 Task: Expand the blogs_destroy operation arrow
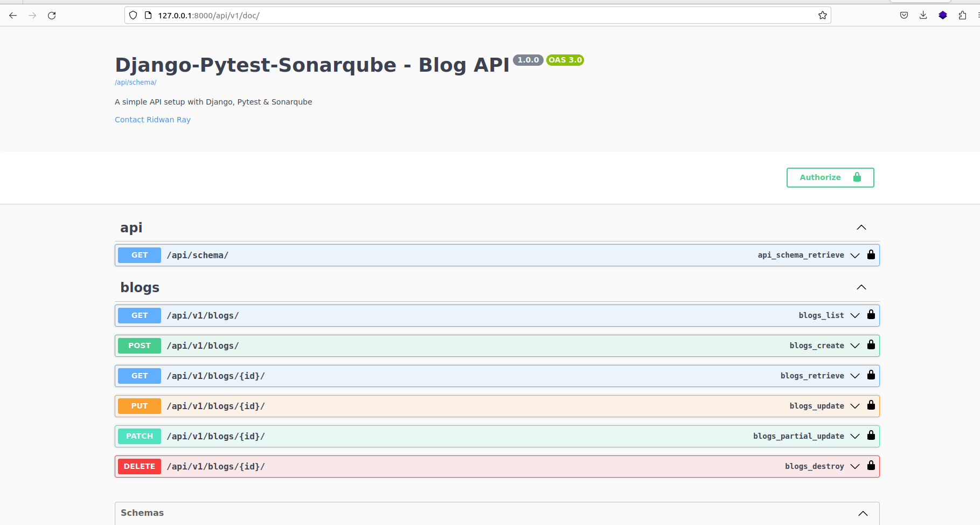855,467
